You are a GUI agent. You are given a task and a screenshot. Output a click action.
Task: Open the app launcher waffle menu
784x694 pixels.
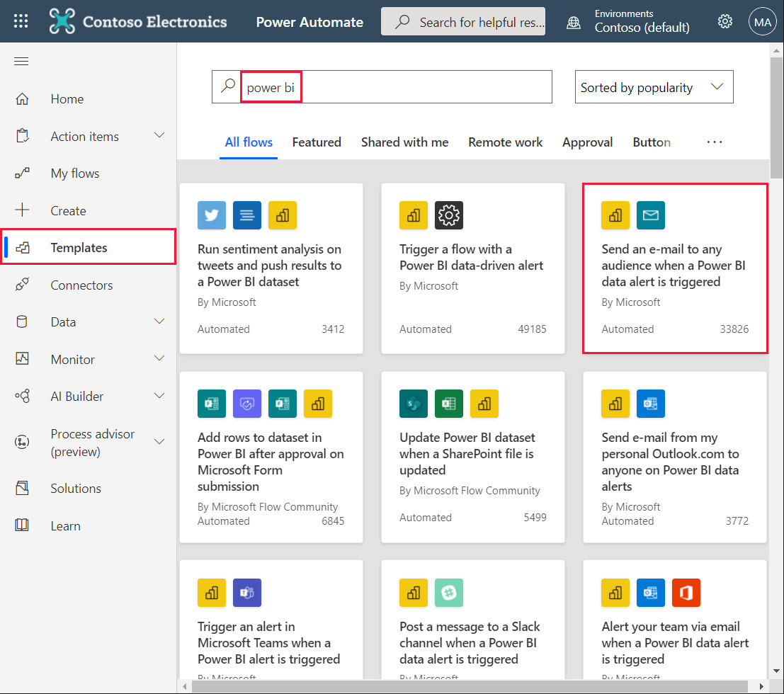(x=21, y=21)
